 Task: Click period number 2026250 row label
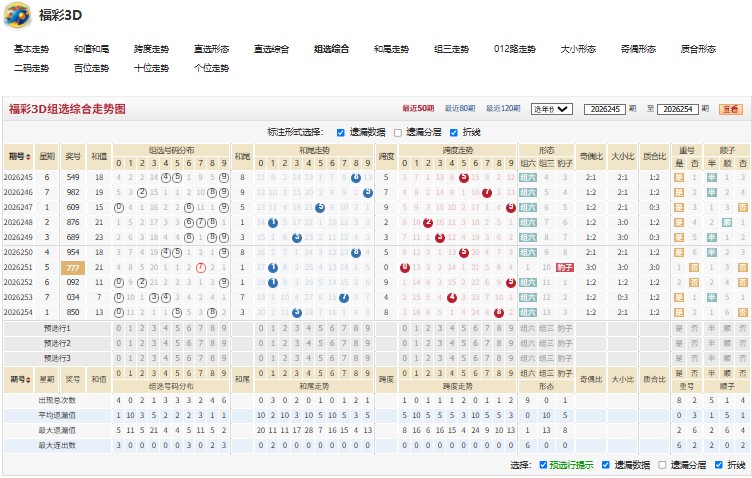pos(18,252)
